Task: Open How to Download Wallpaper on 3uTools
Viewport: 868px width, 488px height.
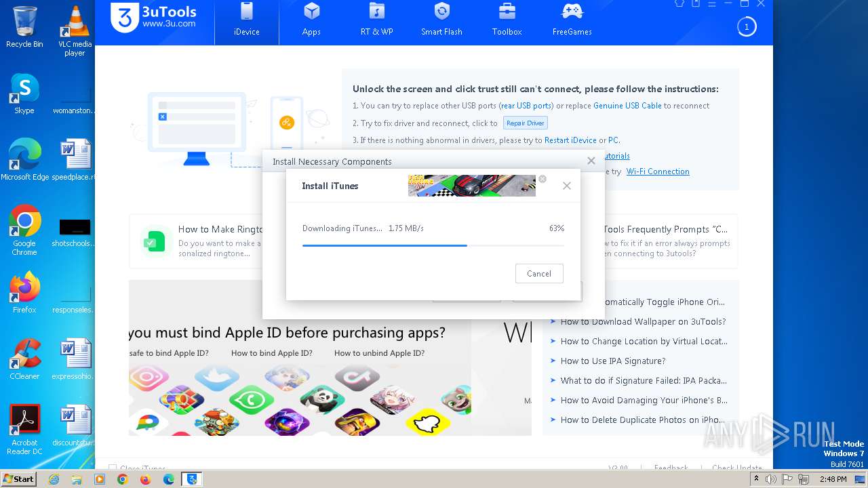Action: click(x=643, y=322)
